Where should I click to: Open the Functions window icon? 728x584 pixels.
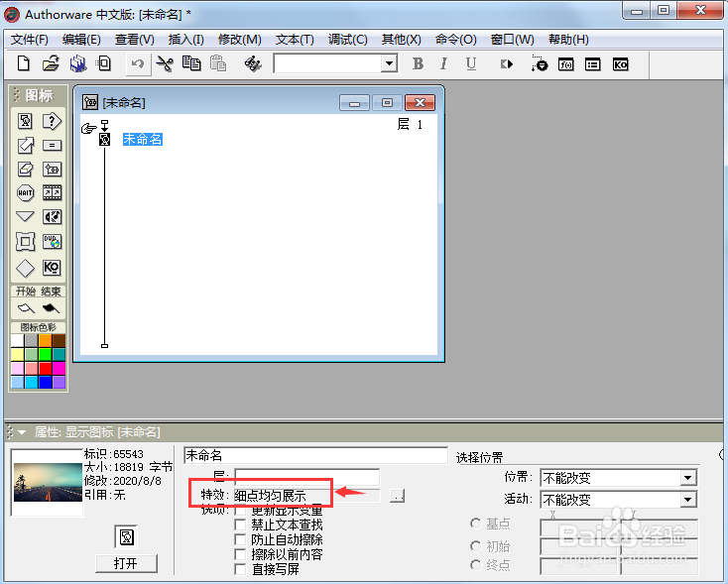[x=566, y=64]
